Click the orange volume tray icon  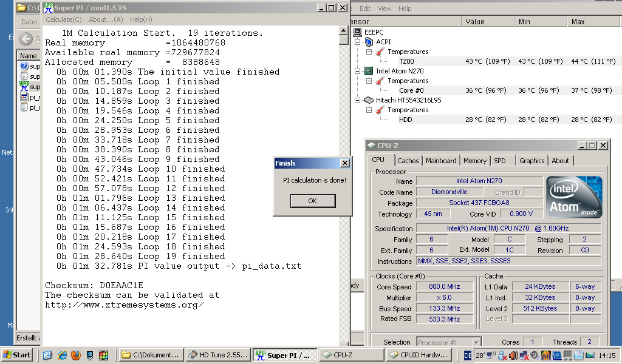click(x=513, y=356)
